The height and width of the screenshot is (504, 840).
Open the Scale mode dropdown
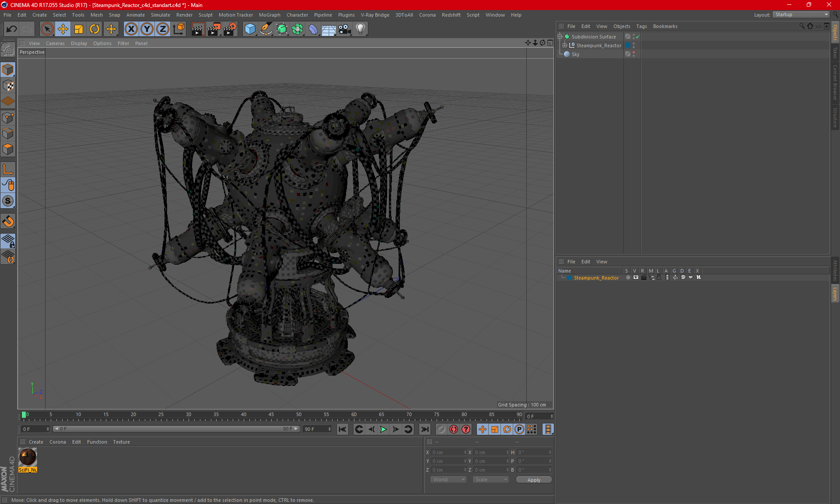[490, 479]
